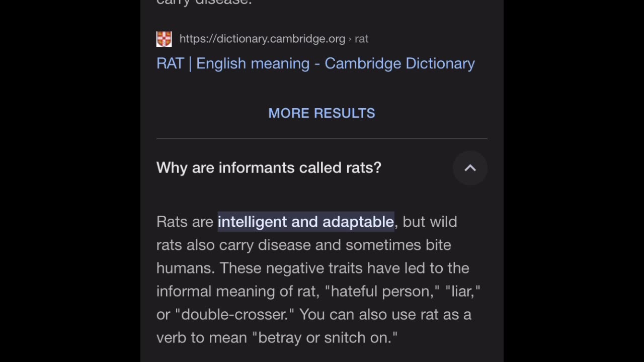Click the quoted "double-crosser" term

pyautogui.click(x=234, y=314)
